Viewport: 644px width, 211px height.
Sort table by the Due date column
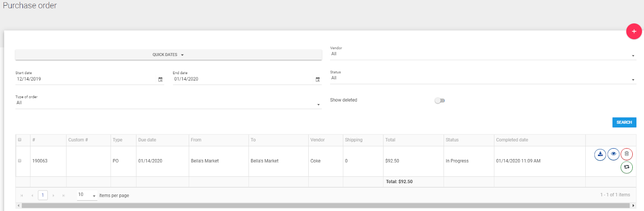point(147,140)
